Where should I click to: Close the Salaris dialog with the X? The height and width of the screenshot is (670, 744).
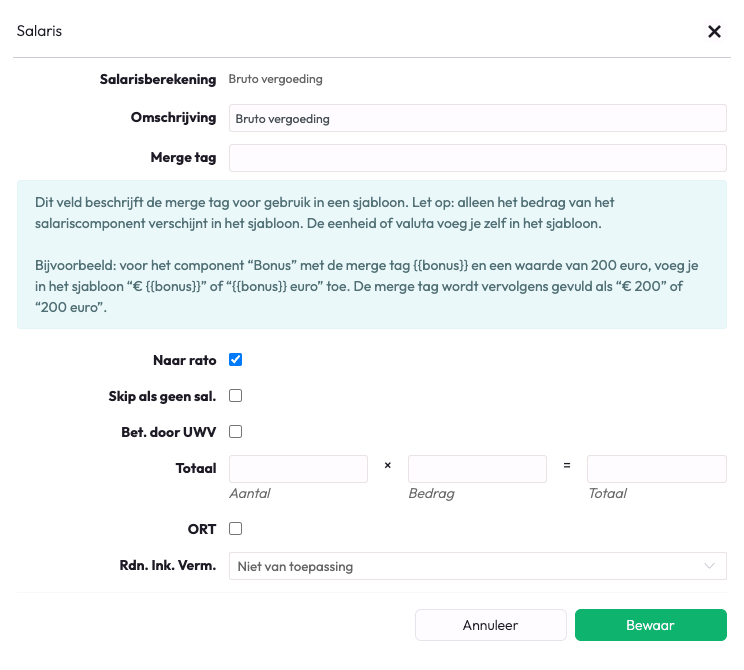click(x=714, y=31)
